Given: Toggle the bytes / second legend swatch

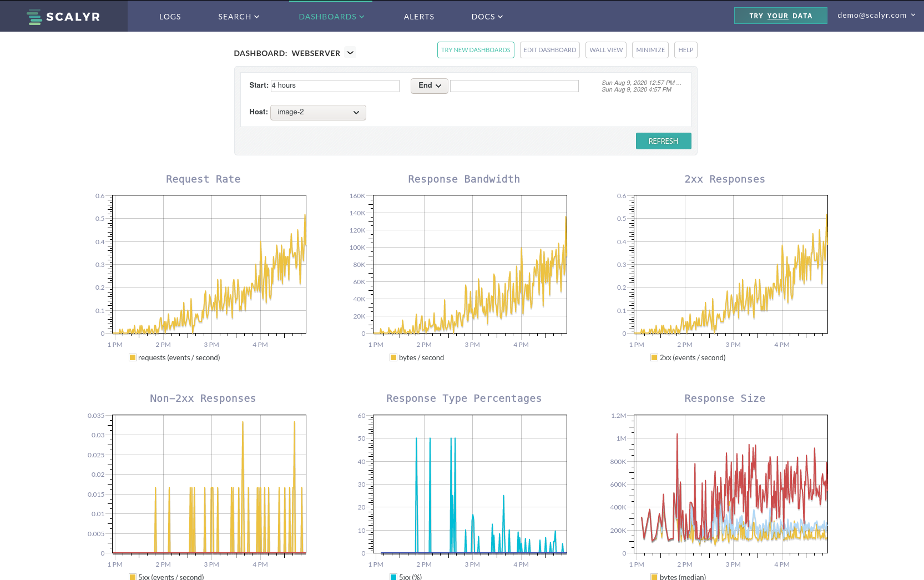Looking at the screenshot, I should pos(393,357).
